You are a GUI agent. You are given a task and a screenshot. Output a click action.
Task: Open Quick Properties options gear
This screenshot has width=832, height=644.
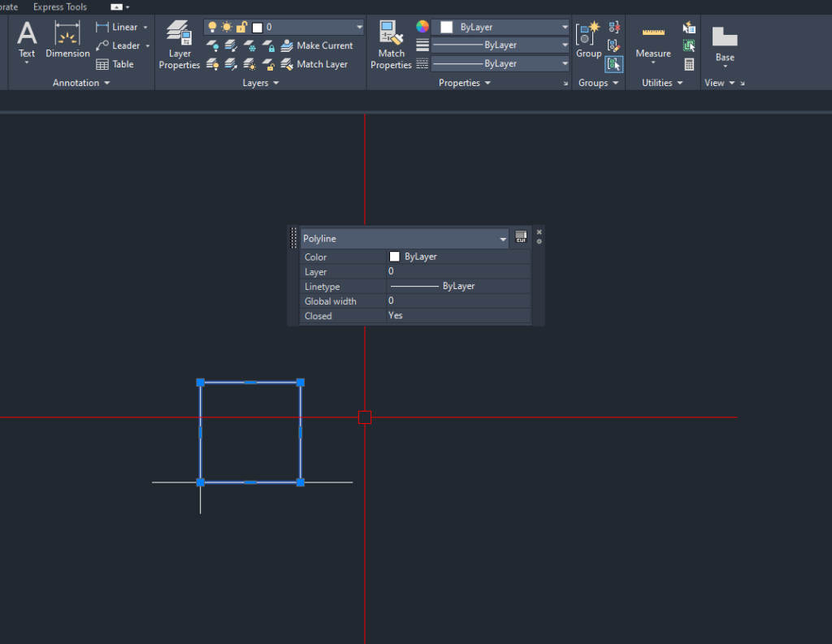pyautogui.click(x=539, y=242)
